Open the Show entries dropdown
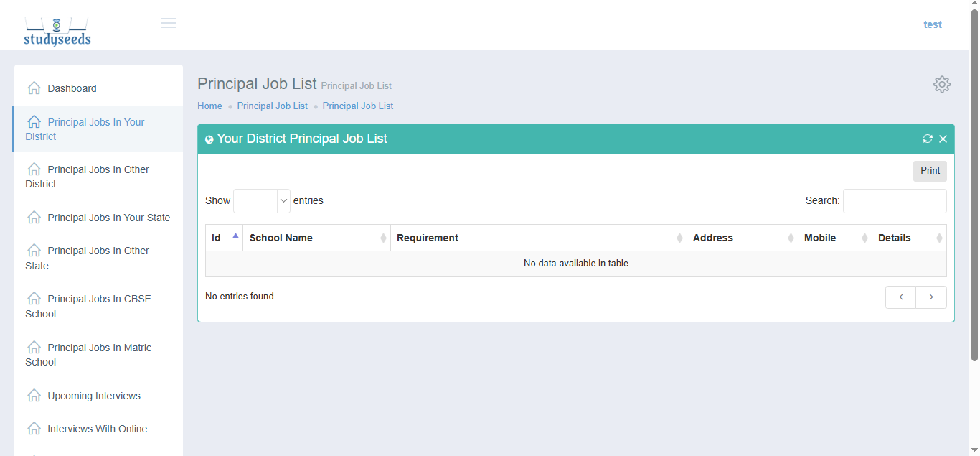The height and width of the screenshot is (456, 980). 262,201
